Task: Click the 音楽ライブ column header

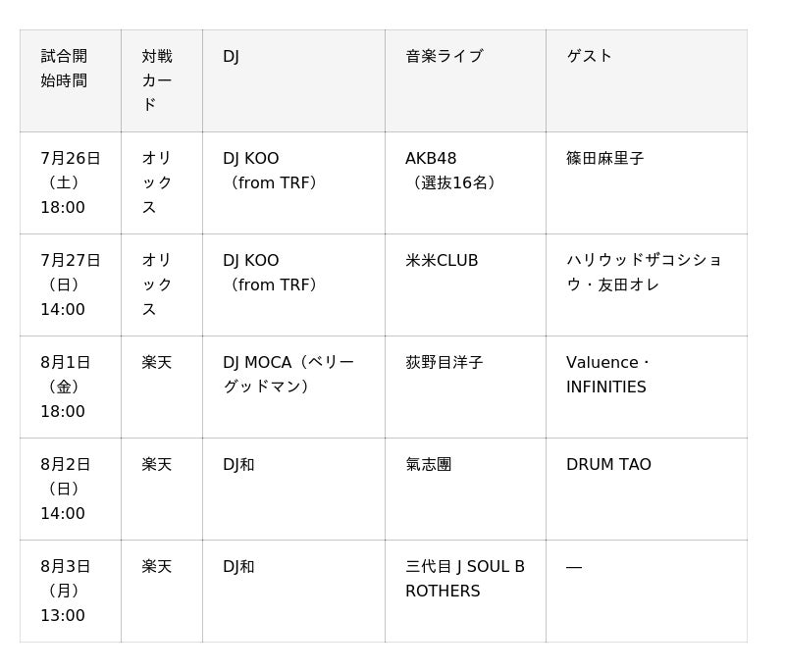Action: [x=445, y=57]
